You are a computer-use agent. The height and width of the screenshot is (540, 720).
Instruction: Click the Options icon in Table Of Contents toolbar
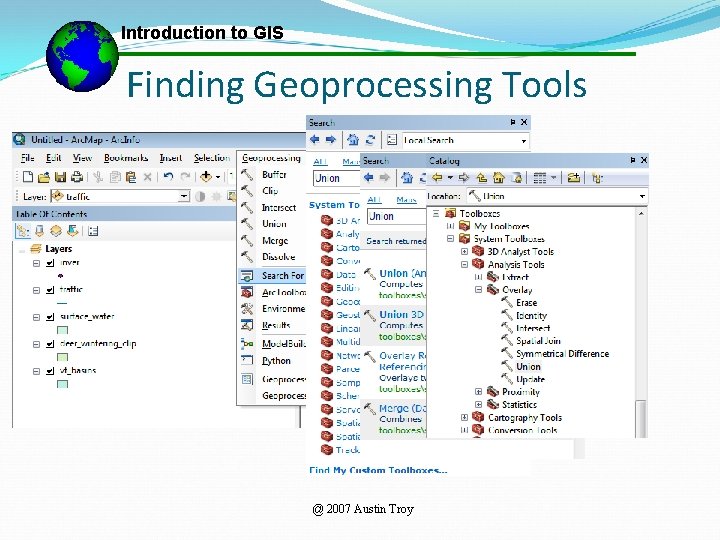coord(93,231)
